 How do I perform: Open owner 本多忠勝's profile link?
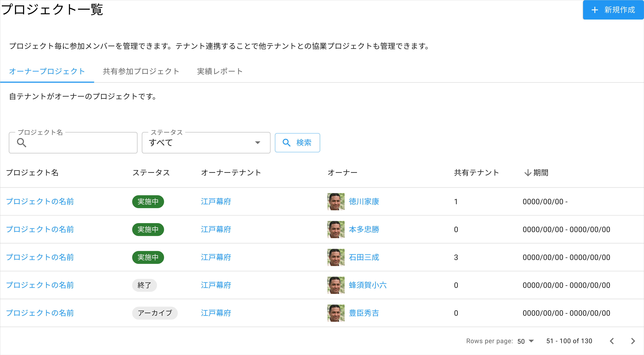tap(364, 229)
